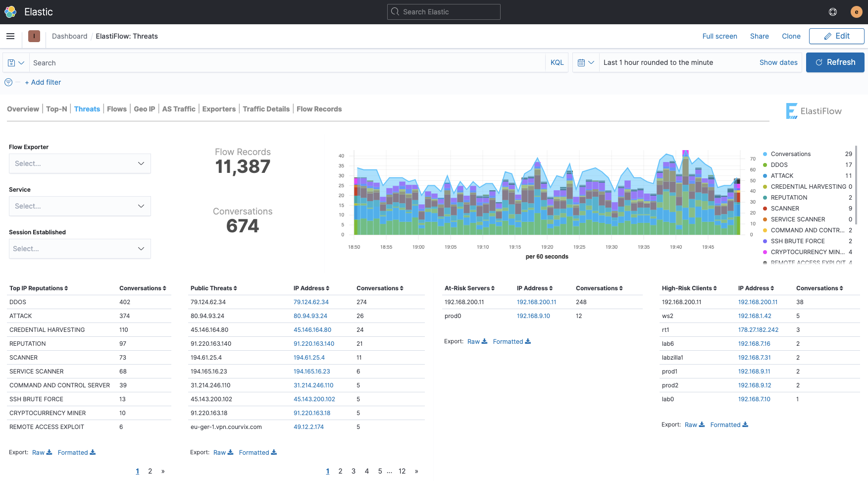The height and width of the screenshot is (481, 868).
Task: Expand the Flow Exporter dropdown
Action: coord(80,163)
